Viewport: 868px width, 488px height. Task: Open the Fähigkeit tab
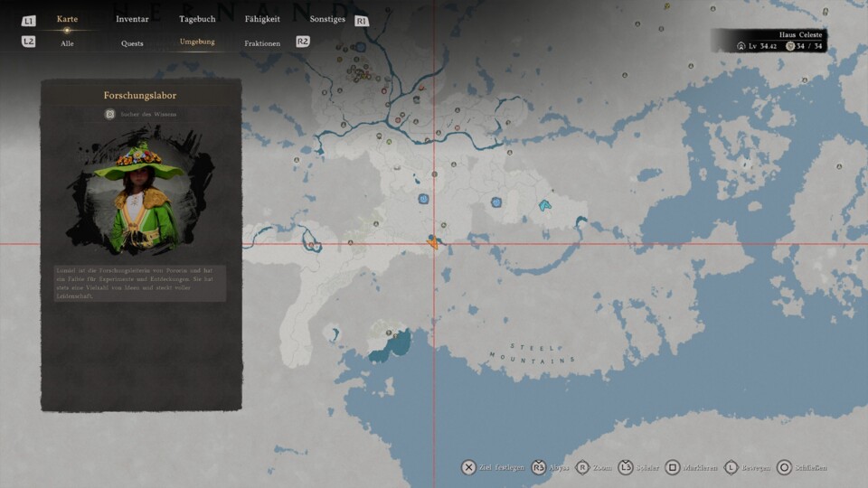pos(262,19)
